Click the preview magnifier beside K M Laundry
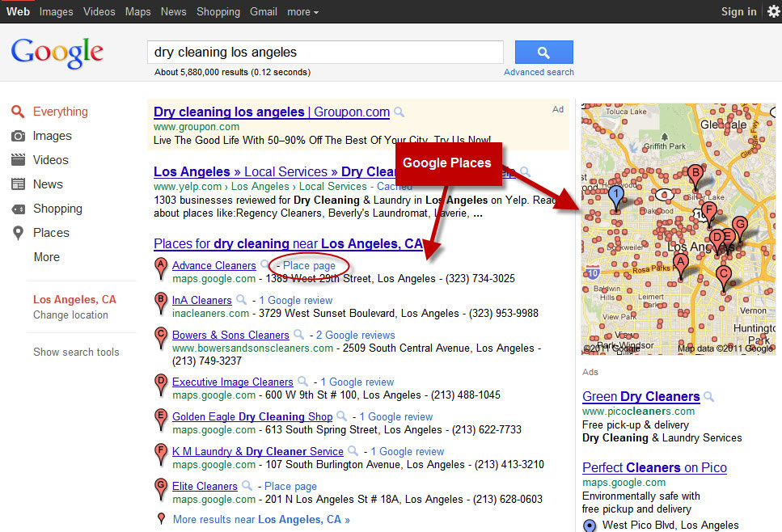Image resolution: width=782 pixels, height=532 pixels. 353,450
